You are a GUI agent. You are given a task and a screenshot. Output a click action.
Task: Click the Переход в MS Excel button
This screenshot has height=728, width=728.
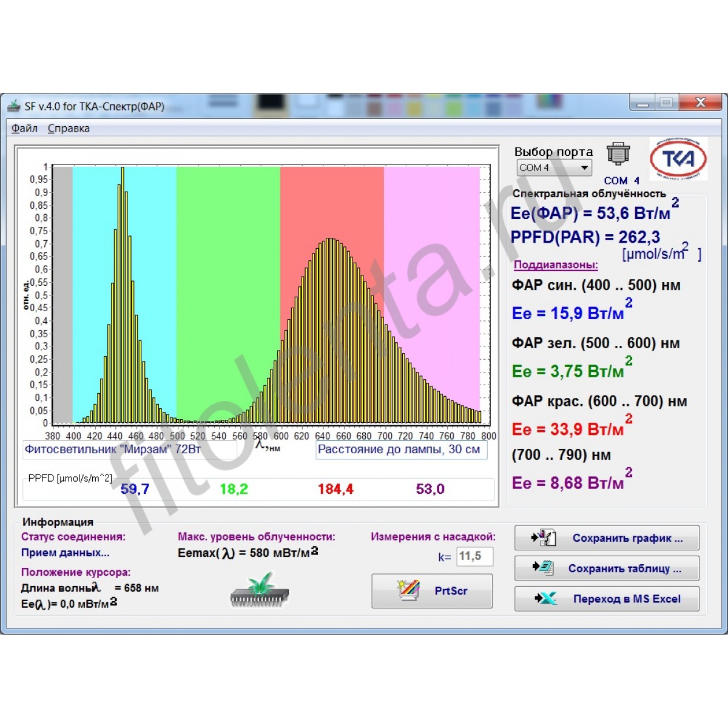point(607,599)
